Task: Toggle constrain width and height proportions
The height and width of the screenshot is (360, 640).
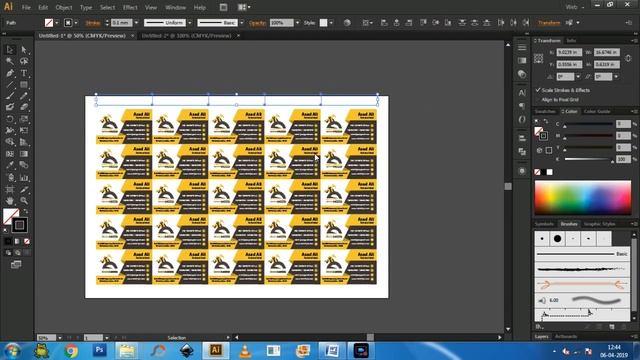Action: tap(628, 58)
